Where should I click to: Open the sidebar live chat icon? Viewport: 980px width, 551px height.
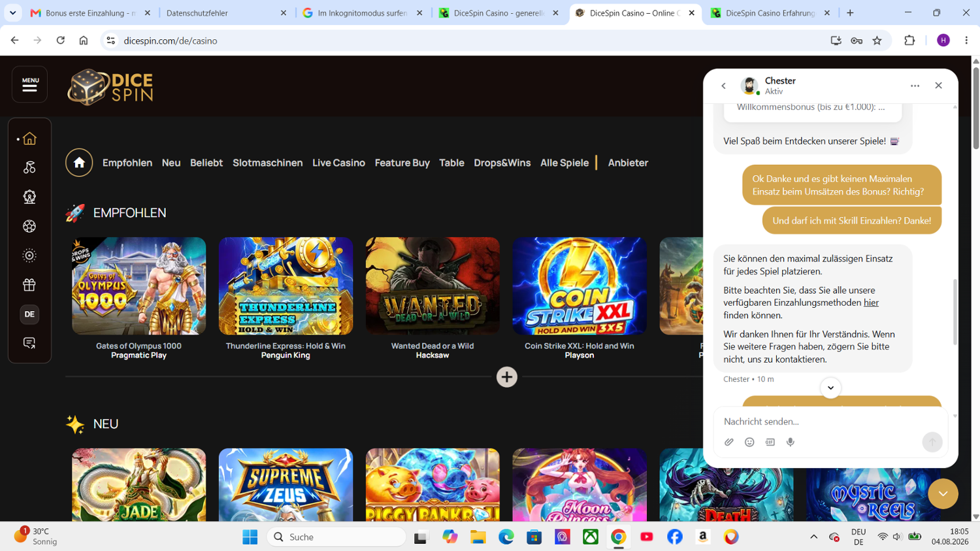[x=29, y=343]
